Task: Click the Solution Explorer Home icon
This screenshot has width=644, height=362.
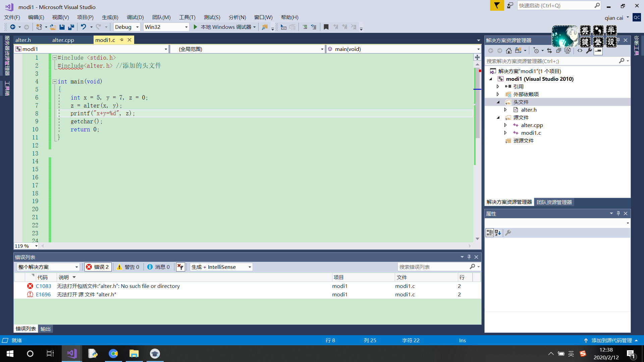Action: tap(509, 51)
